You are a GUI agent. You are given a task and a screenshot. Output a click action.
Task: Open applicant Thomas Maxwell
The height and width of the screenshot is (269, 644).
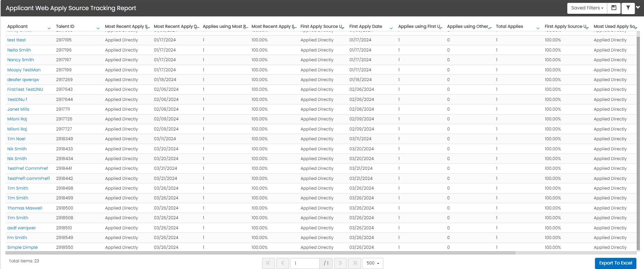25,208
